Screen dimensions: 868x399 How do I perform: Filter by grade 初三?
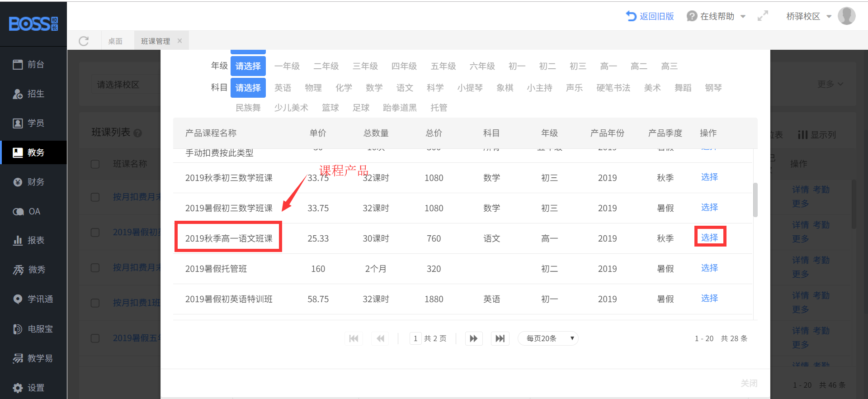(x=578, y=66)
